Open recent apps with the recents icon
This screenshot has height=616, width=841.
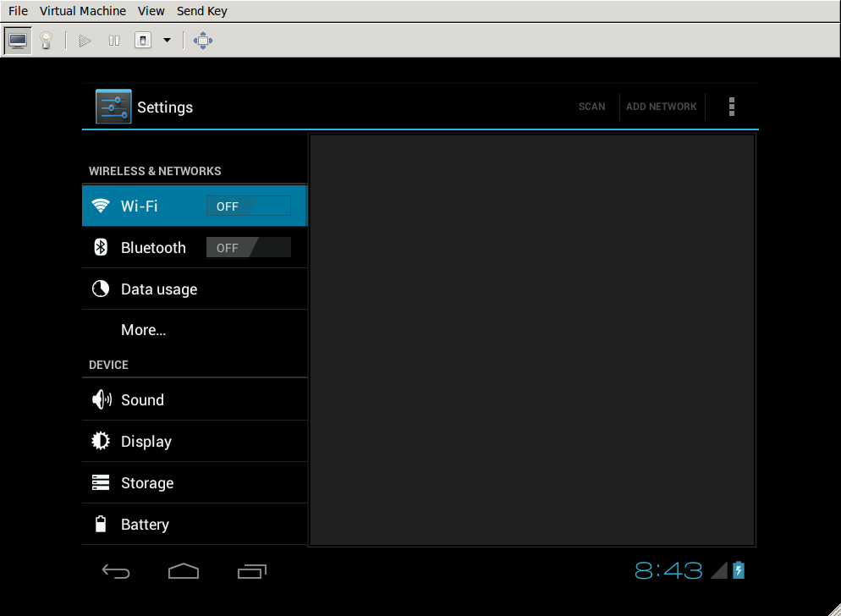252,571
